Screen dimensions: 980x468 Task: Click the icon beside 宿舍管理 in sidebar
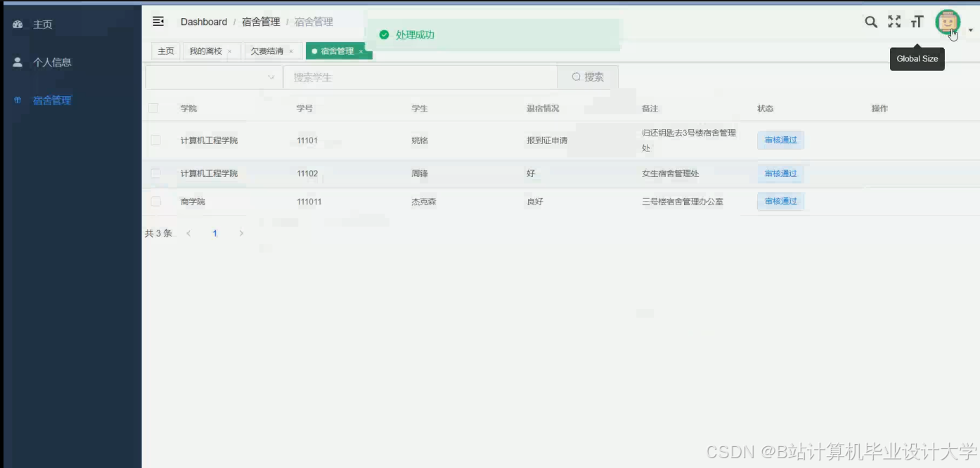pyautogui.click(x=17, y=100)
